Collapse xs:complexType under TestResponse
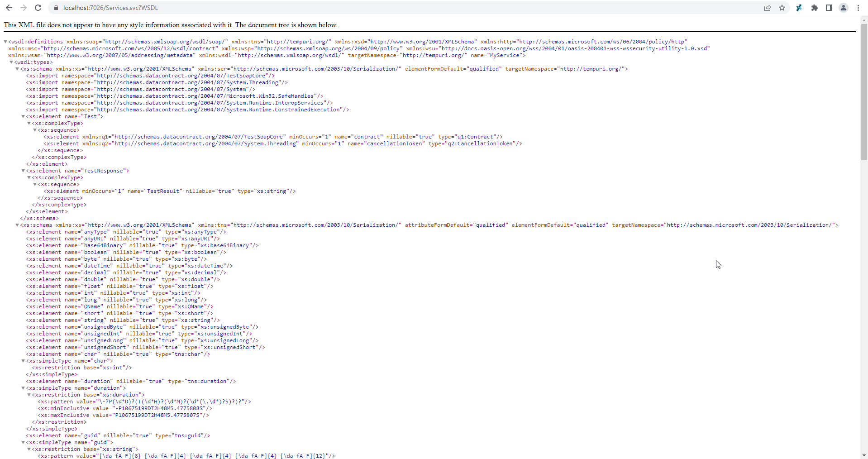868x459 pixels. coord(29,177)
